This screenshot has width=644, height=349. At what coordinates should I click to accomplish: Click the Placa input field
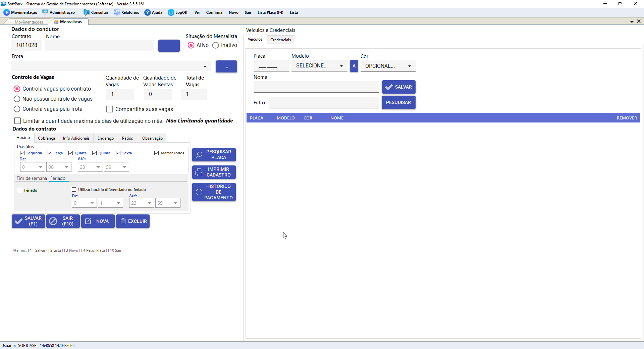pos(271,66)
